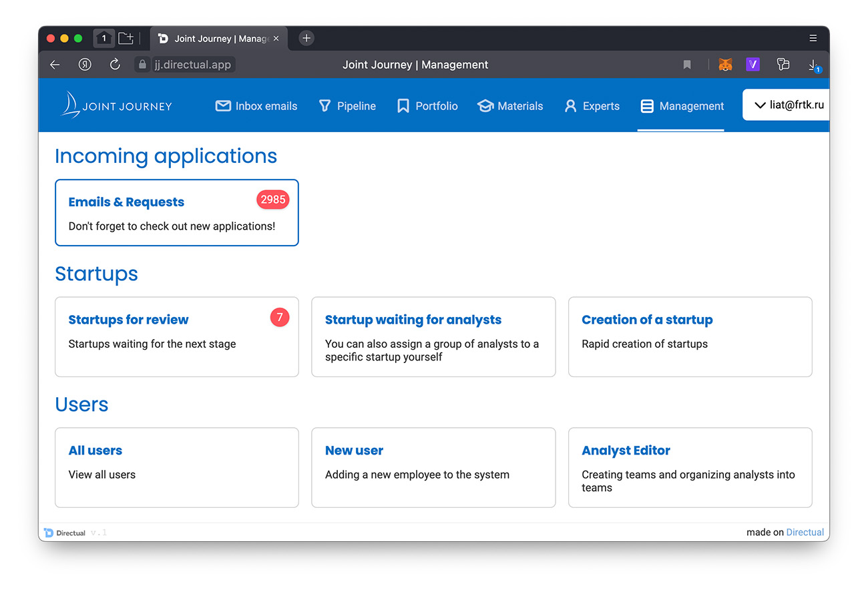Click the jj.directual.app address field
Image resolution: width=868 pixels, height=592 pixels.
pyautogui.click(x=192, y=65)
